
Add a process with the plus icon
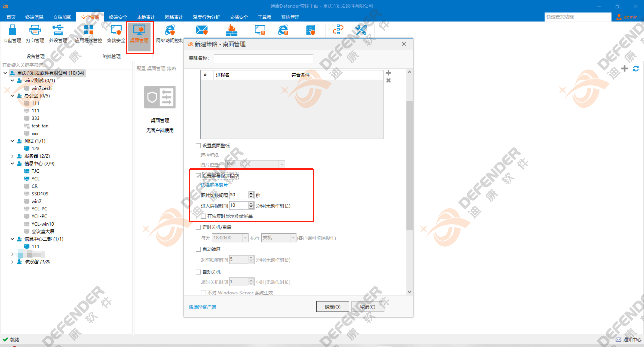388,73
